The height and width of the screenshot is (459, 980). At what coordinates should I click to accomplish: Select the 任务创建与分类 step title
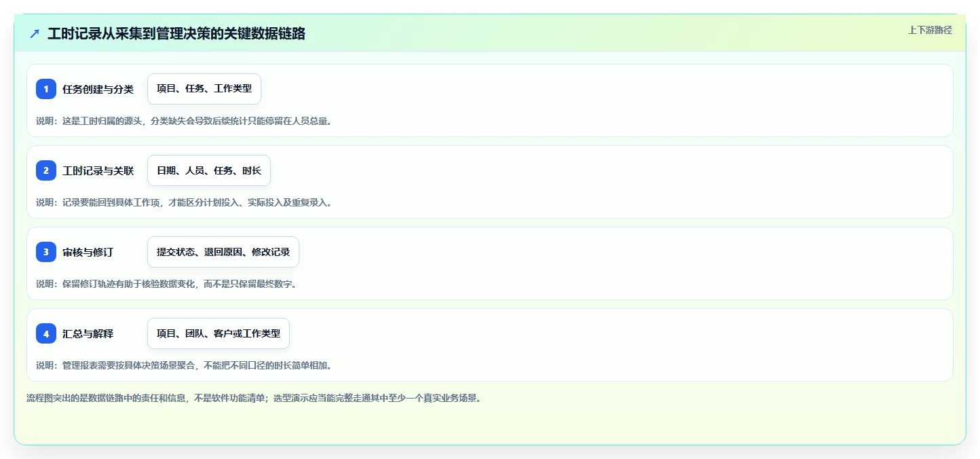click(98, 89)
